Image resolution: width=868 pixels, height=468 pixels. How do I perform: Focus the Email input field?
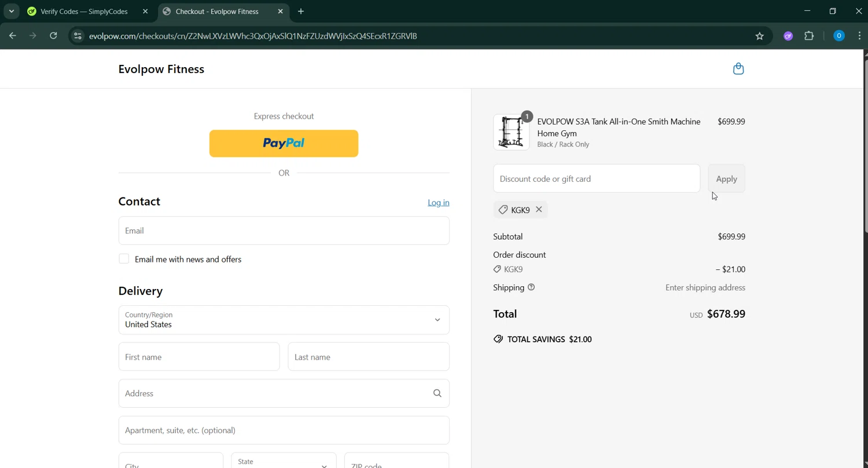tap(284, 231)
